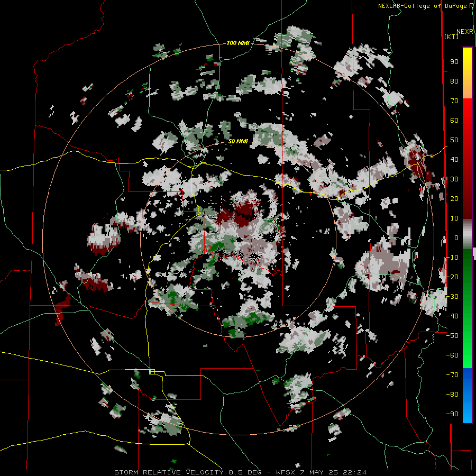Click the positive '40' legend value

tap(454, 160)
